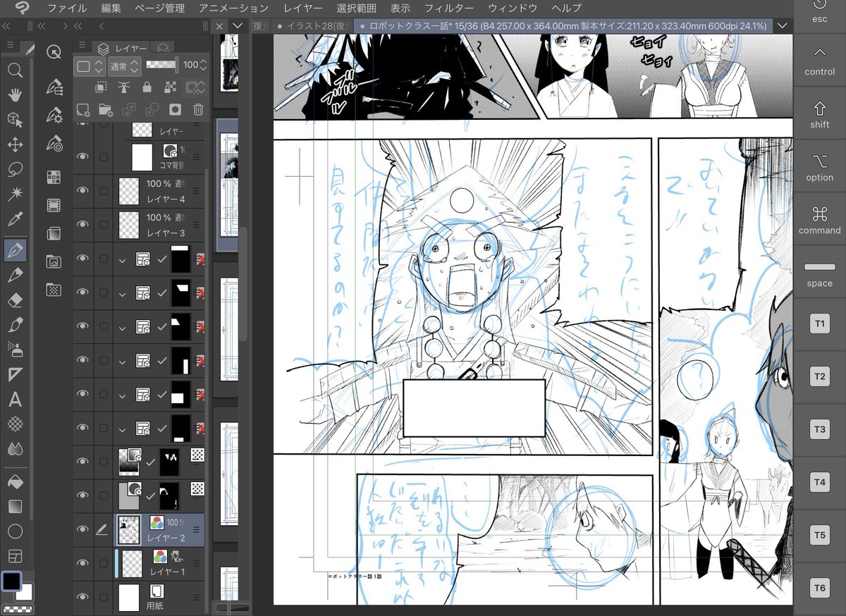The width and height of the screenshot is (846, 616).
Task: Toggle Clip to Layer Below icon
Action: click(101, 87)
